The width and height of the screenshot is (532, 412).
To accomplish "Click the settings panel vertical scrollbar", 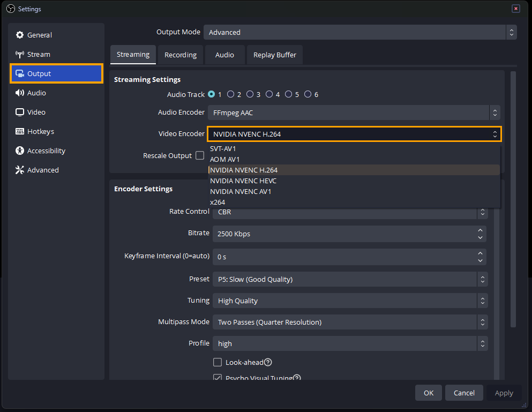I will (x=513, y=199).
